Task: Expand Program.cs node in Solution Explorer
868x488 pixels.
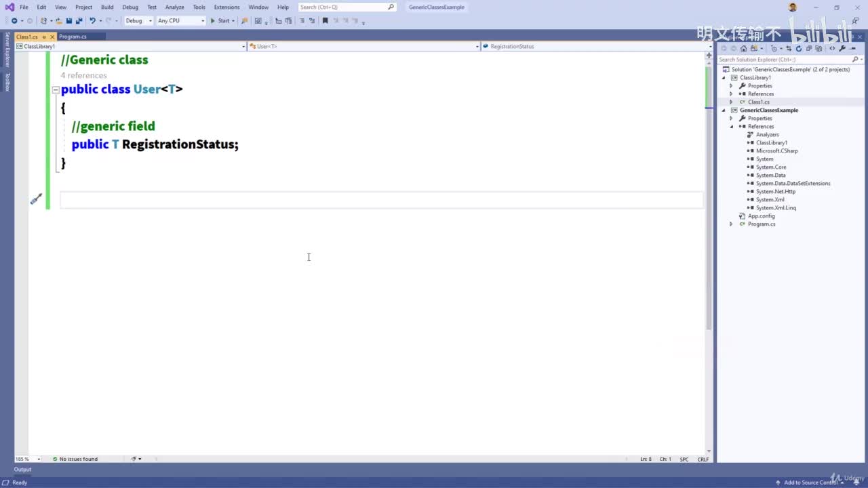Action: 731,224
